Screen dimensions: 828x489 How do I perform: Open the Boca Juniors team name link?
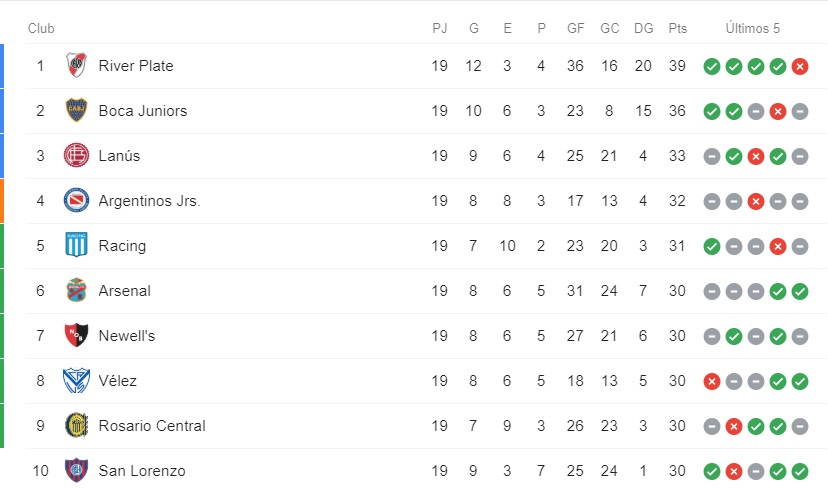pyautogui.click(x=143, y=111)
